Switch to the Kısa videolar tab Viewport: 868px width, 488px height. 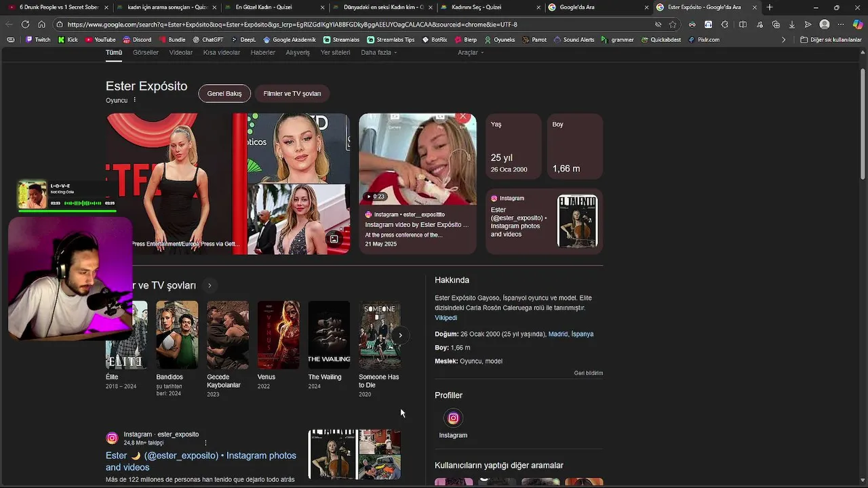click(222, 52)
